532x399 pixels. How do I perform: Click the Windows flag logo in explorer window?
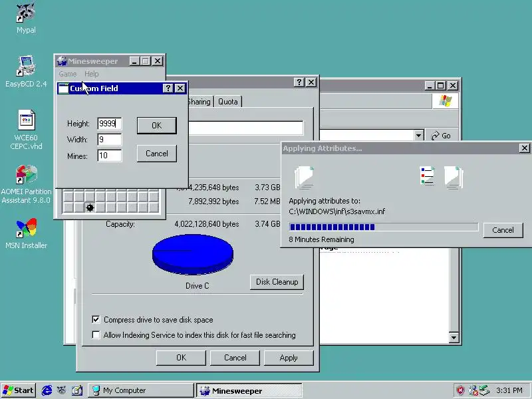445,101
